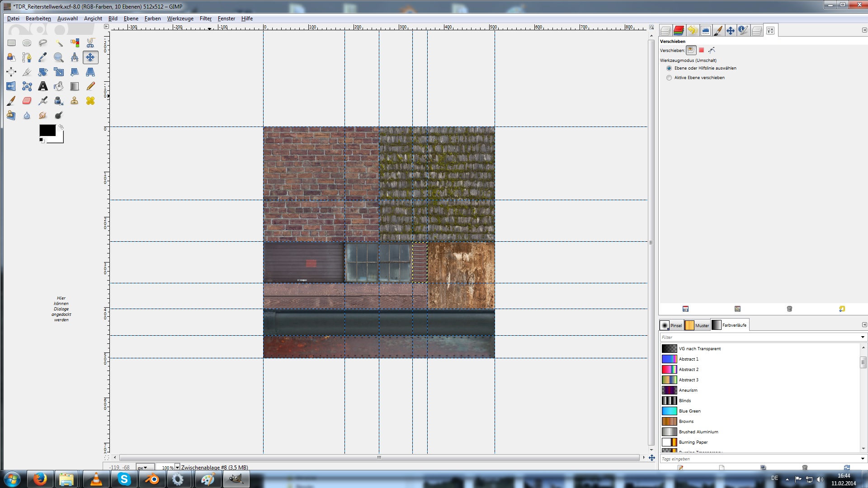Activate the Zoom magnifier tool

[59, 57]
